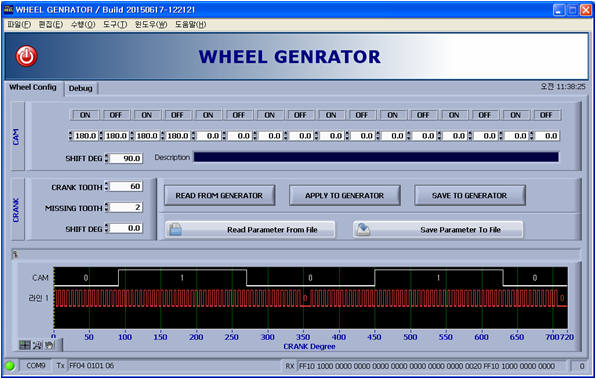Click the application icon in title bar
The image size is (596, 379).
coord(8,10)
